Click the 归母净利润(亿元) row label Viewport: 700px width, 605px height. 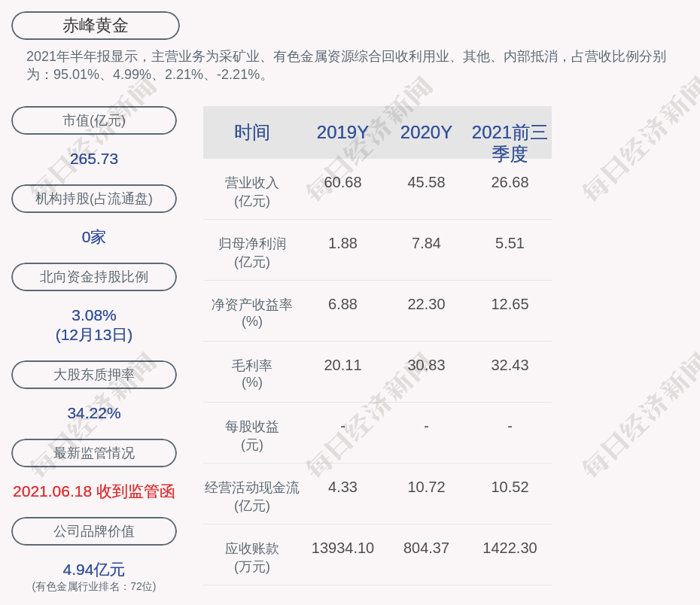(x=252, y=253)
